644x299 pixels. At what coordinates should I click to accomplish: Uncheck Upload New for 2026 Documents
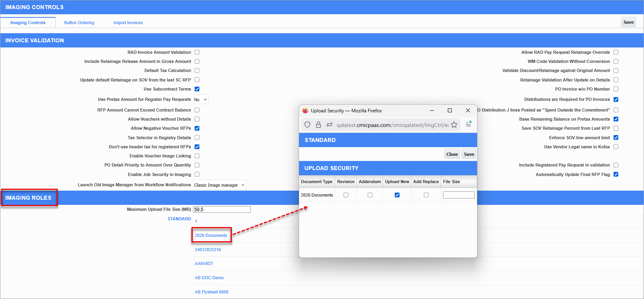tap(397, 195)
